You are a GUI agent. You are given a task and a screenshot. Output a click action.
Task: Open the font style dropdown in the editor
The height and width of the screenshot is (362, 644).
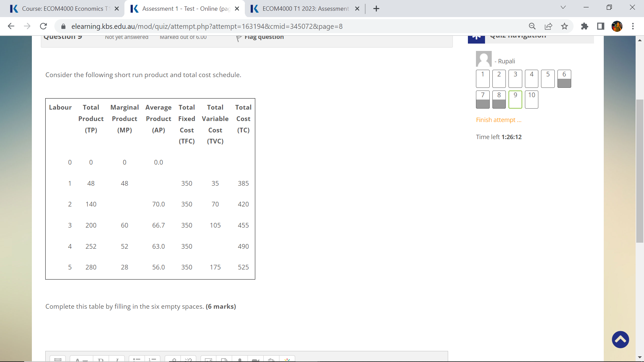80,359
